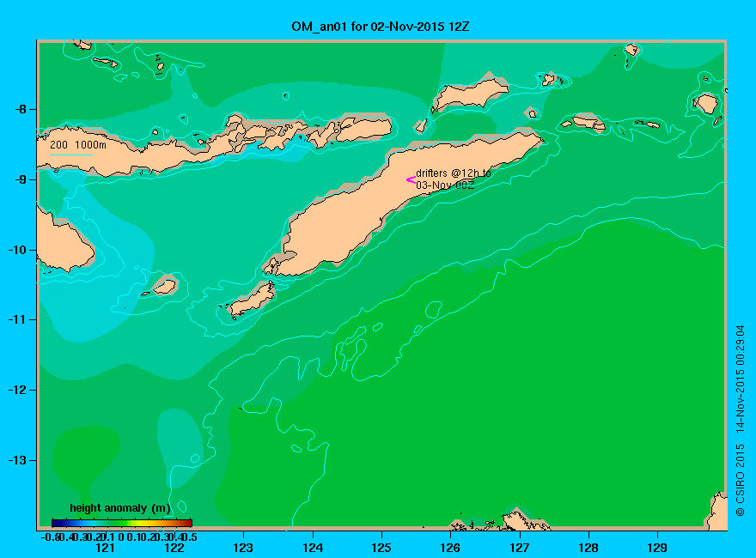This screenshot has height=558, width=756.
Task: Click the "height anomaly (m)" colorbar caption
Action: click(120, 508)
